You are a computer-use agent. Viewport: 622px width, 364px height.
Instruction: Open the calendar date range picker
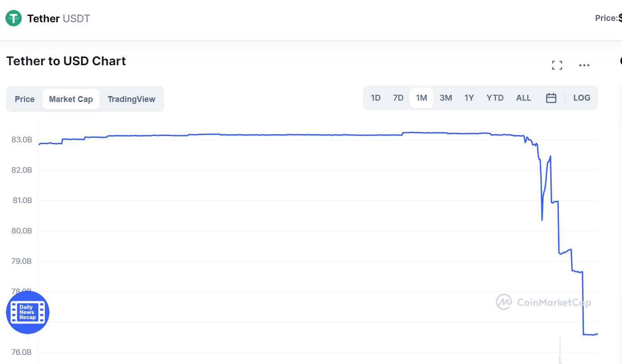click(x=551, y=98)
